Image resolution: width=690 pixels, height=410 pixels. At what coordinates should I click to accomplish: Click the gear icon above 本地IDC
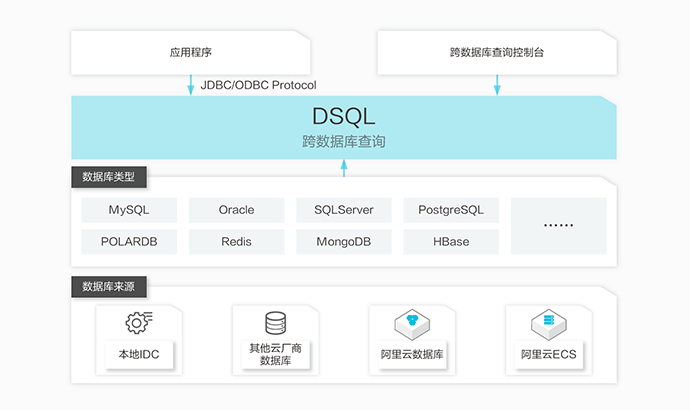tap(139, 323)
